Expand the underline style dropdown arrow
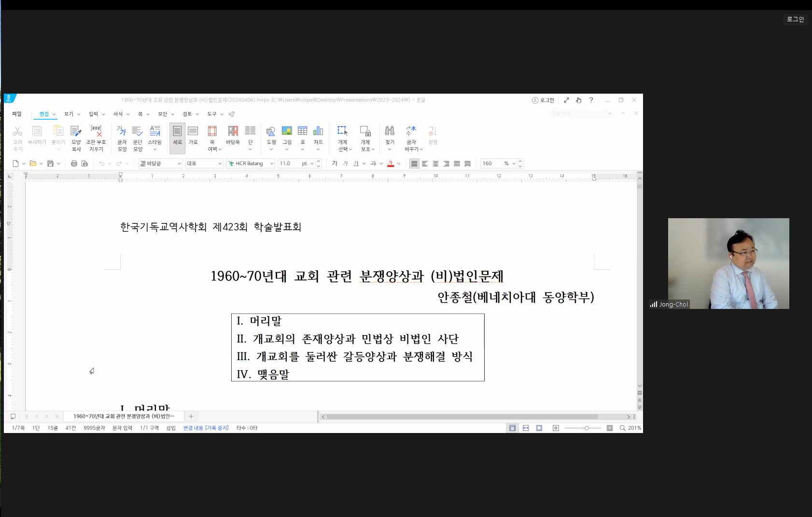Image resolution: width=812 pixels, height=517 pixels. [364, 164]
